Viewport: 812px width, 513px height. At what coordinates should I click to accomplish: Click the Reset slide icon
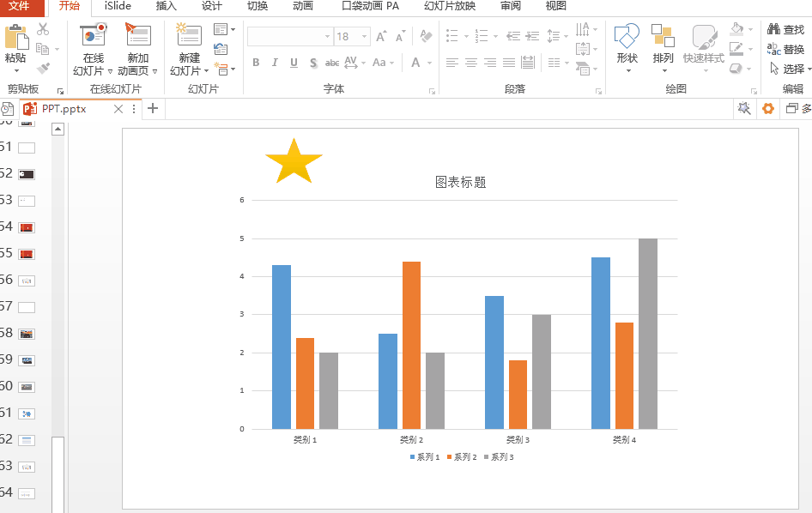point(221,49)
